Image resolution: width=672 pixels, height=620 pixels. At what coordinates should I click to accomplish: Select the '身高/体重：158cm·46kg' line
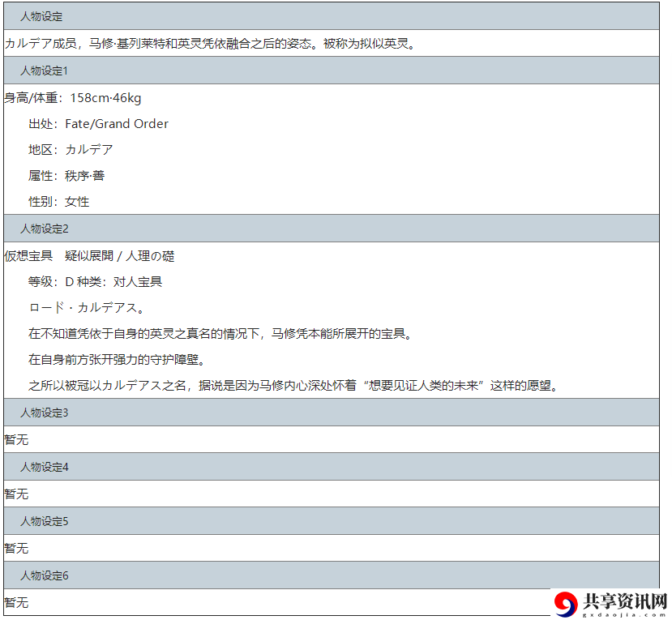coord(73,98)
